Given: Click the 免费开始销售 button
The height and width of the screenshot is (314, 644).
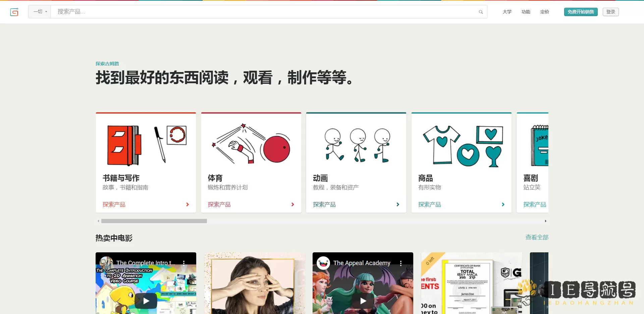Looking at the screenshot, I should tap(581, 12).
